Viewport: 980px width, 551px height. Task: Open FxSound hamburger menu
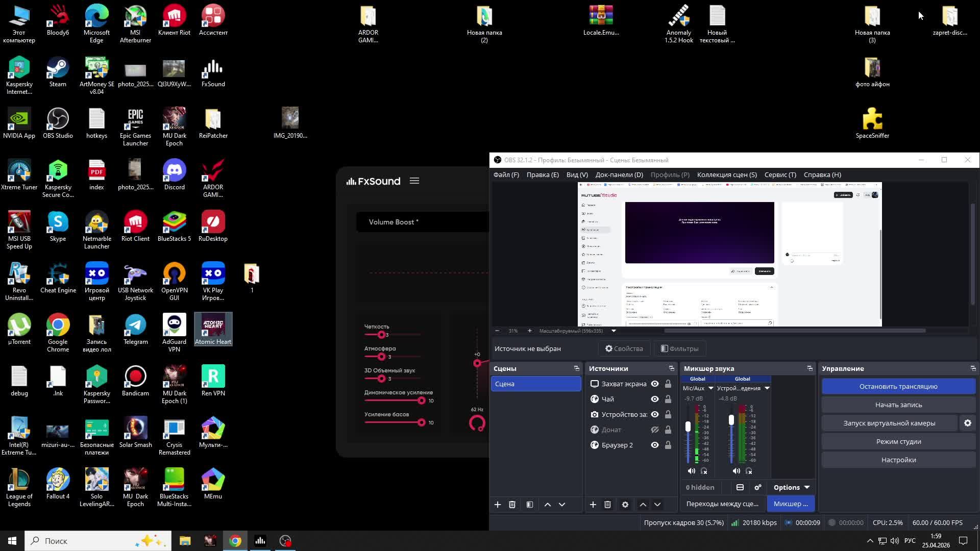[x=414, y=181]
